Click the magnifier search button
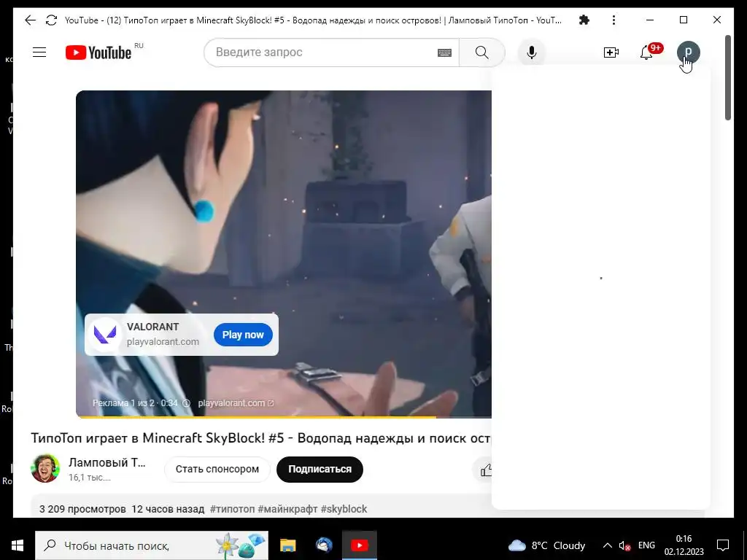This screenshot has width=747, height=560. click(x=481, y=52)
